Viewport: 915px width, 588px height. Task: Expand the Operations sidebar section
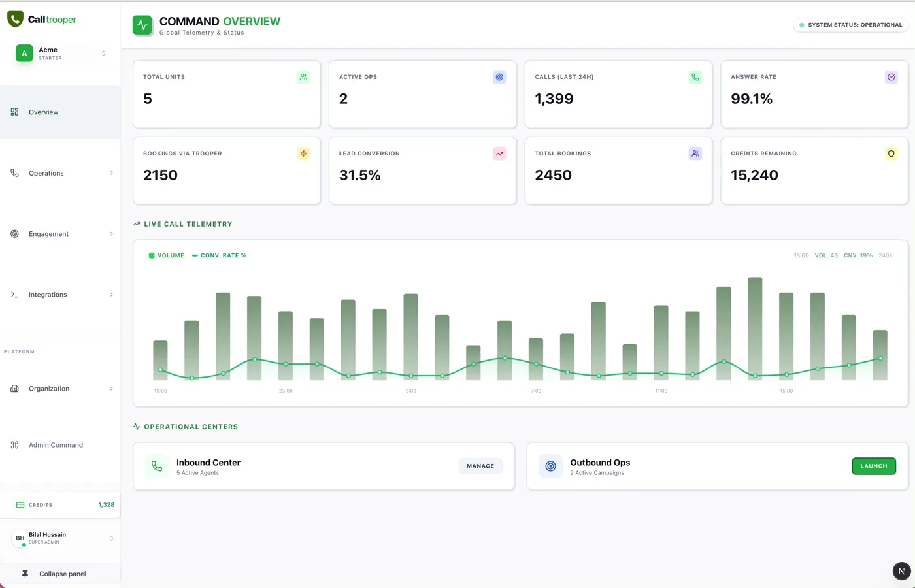point(61,173)
